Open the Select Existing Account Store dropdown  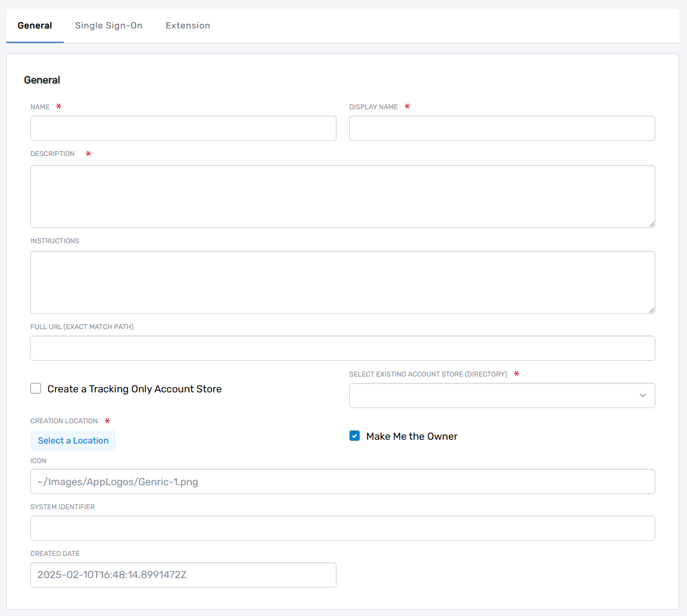(x=493, y=396)
